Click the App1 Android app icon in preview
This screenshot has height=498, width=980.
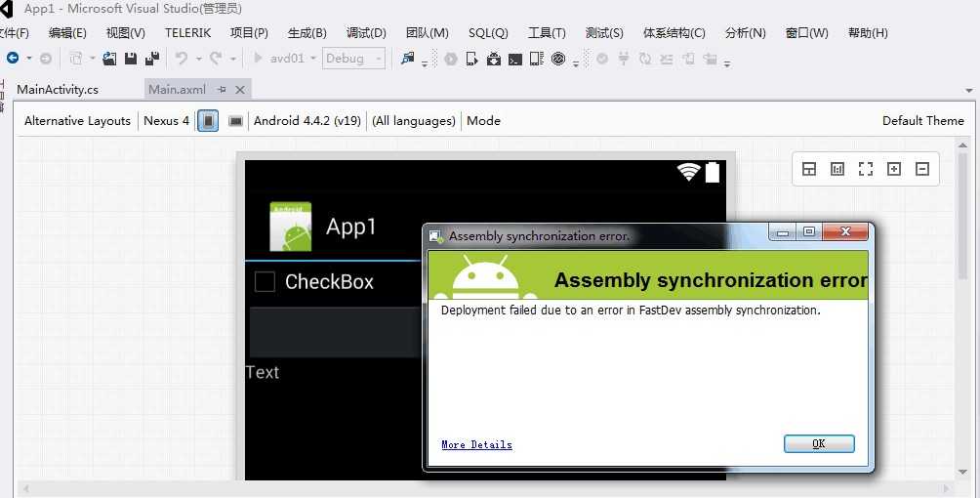click(291, 227)
